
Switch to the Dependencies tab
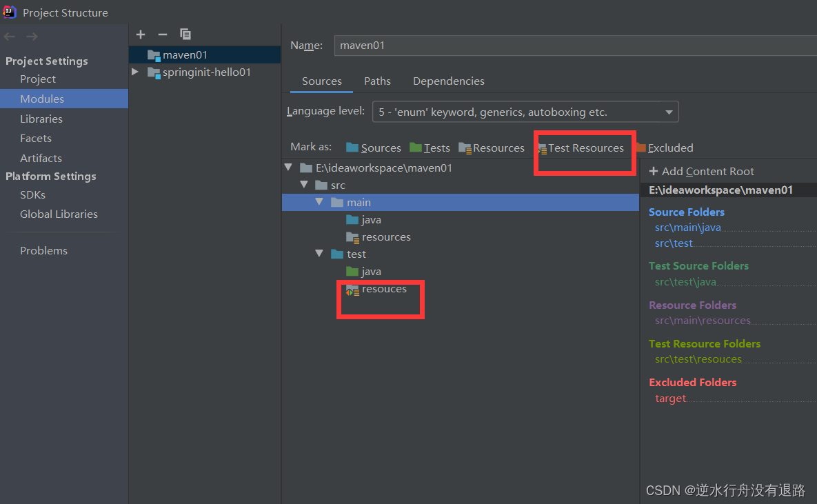(449, 81)
